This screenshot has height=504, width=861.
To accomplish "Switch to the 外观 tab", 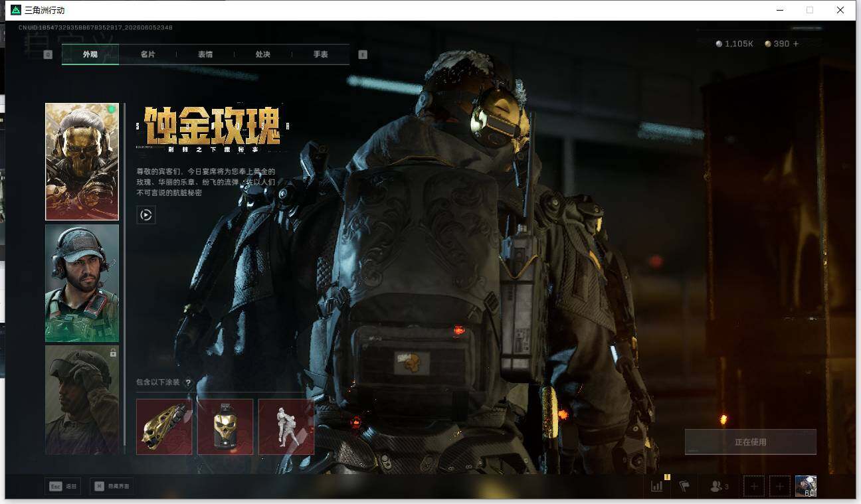I will click(x=90, y=54).
